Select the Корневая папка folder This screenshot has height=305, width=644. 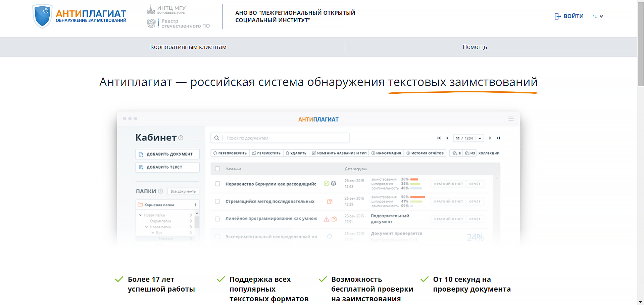(x=167, y=205)
